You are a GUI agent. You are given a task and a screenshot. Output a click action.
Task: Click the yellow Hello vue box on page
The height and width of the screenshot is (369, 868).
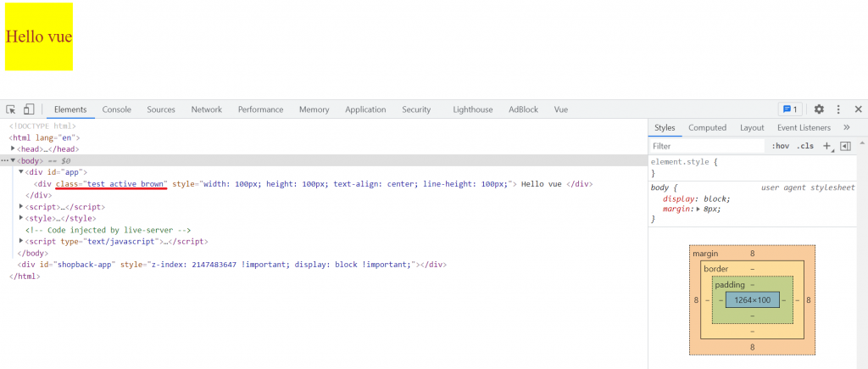coord(39,36)
